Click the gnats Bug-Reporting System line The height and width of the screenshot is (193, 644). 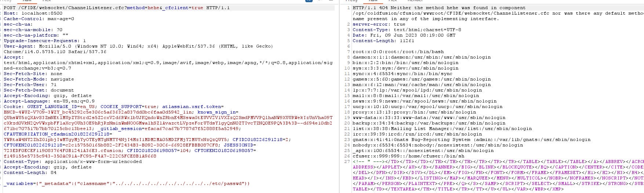pyautogui.click(x=472, y=140)
